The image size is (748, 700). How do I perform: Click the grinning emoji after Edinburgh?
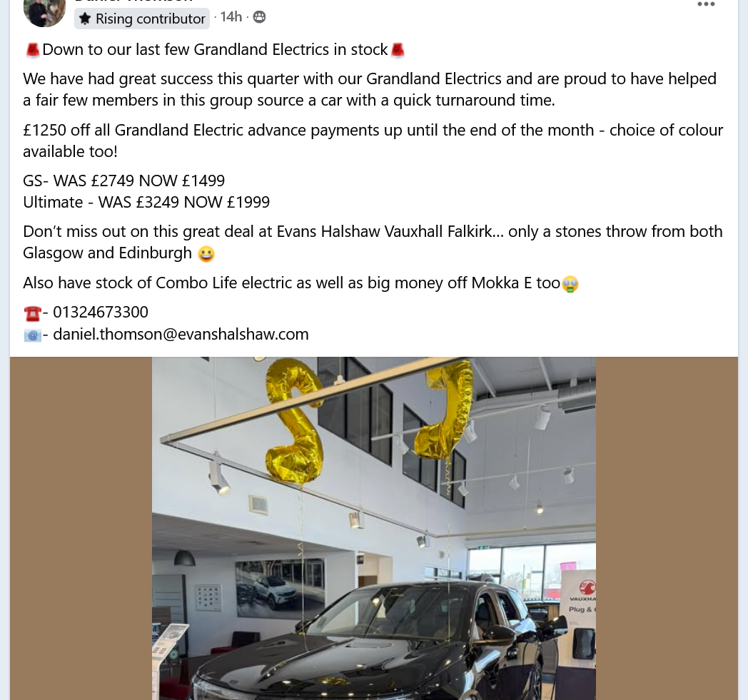[x=206, y=254]
